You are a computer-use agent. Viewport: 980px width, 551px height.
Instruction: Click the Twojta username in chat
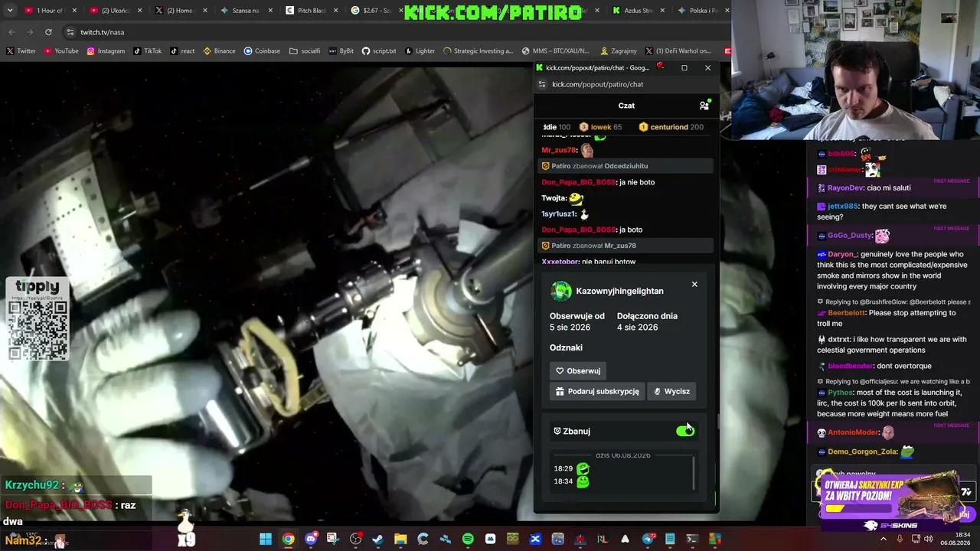pyautogui.click(x=554, y=198)
